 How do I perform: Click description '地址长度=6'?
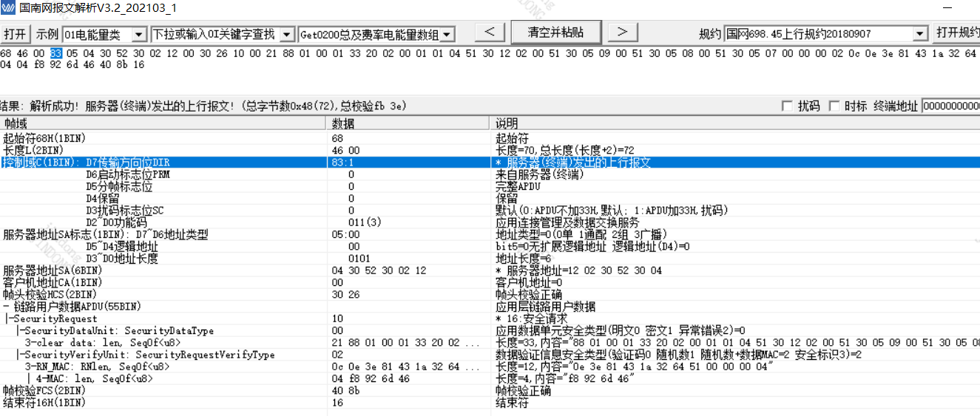click(522, 259)
